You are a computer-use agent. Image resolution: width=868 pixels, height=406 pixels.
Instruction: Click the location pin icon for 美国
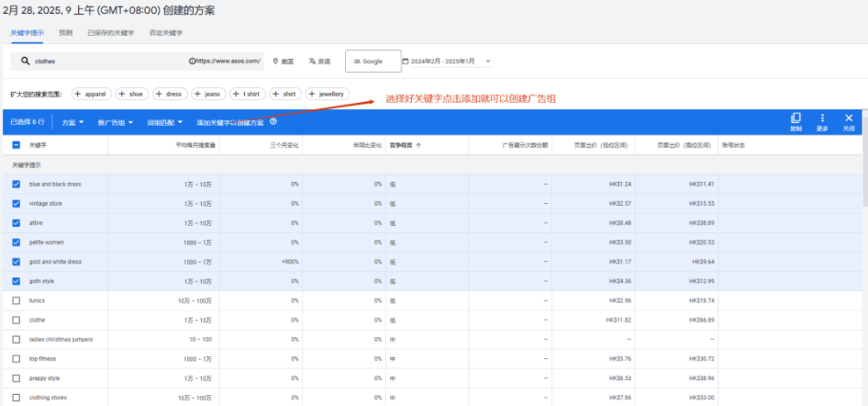coord(275,62)
